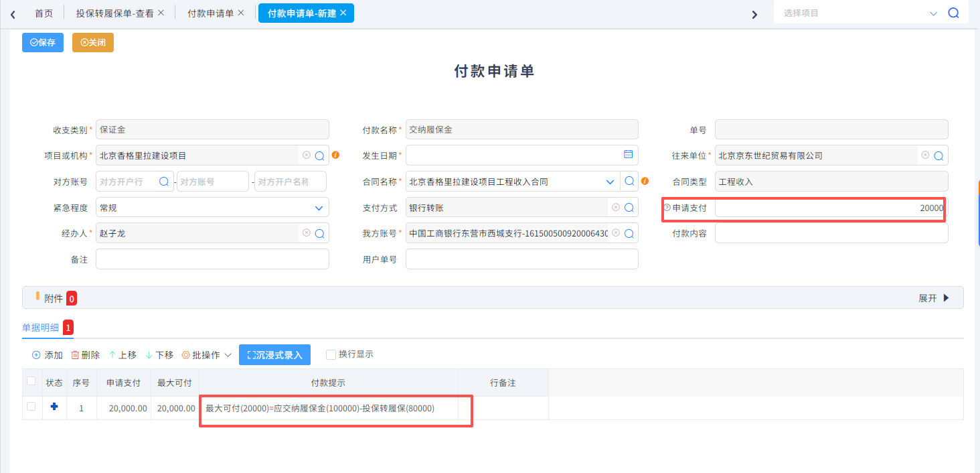Click orange info icon beside 项目或机构

click(335, 155)
